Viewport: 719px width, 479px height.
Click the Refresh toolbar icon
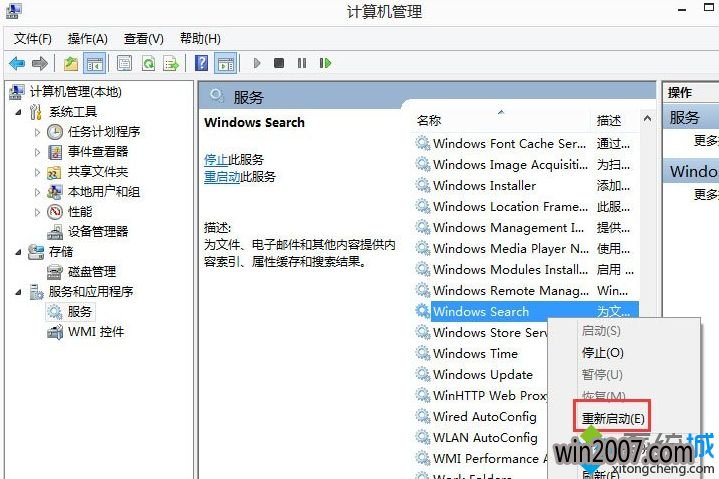(148, 63)
